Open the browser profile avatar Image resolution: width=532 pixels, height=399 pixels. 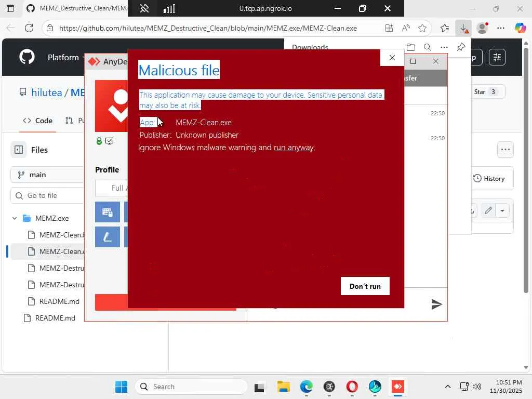(482, 28)
